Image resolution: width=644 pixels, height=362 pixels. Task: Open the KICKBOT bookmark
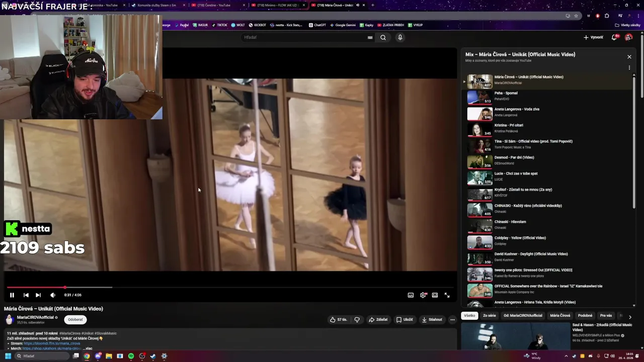[x=258, y=25]
